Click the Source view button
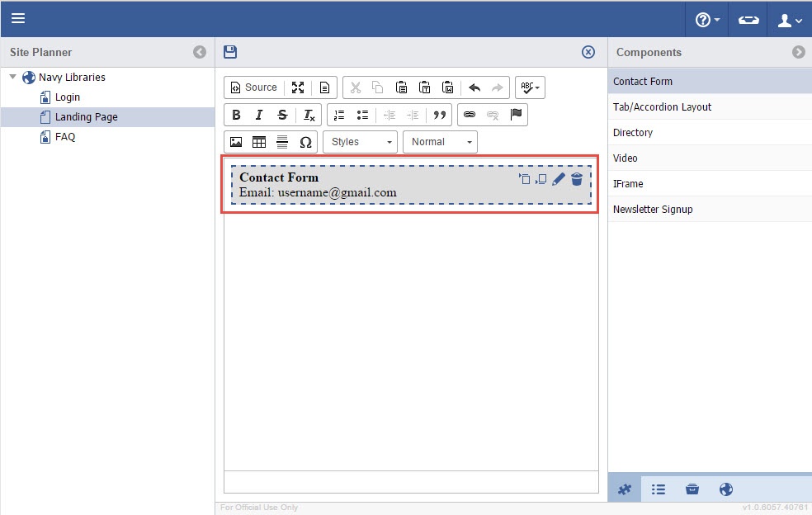This screenshot has height=515, width=812. (x=253, y=87)
